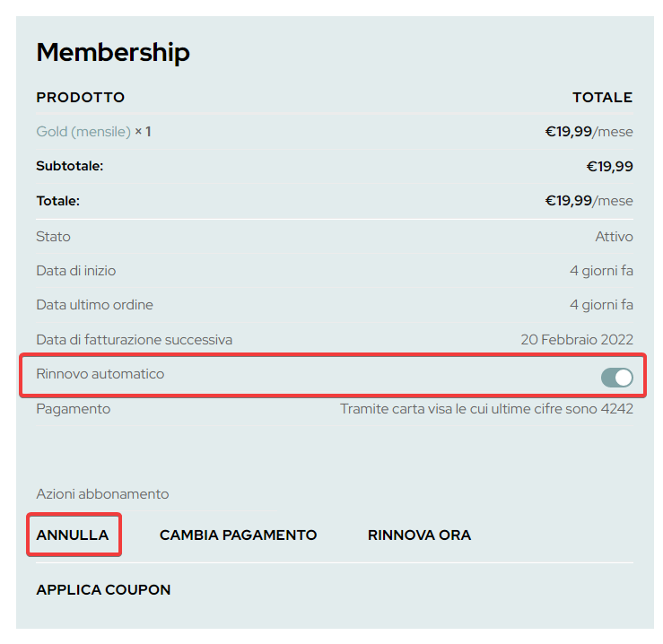Image resolution: width=663 pixels, height=644 pixels.
Task: Click the APPLICA COUPON link
Action: [x=103, y=590]
